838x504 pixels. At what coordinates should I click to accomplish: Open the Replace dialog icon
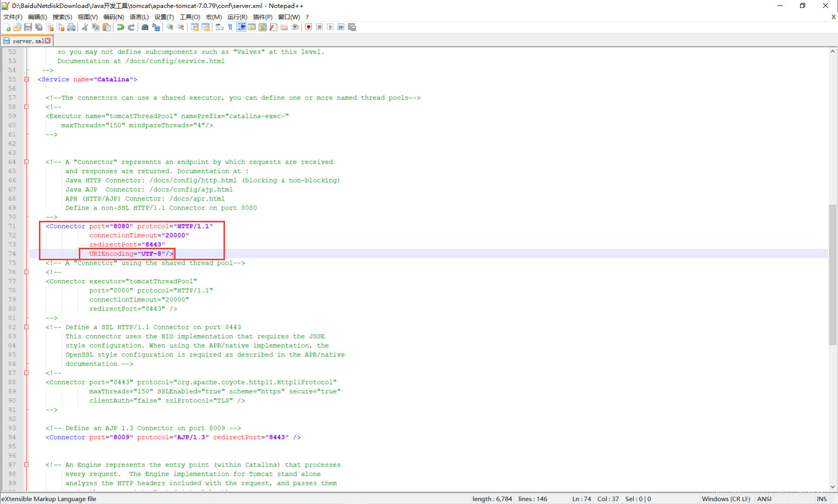click(x=156, y=27)
